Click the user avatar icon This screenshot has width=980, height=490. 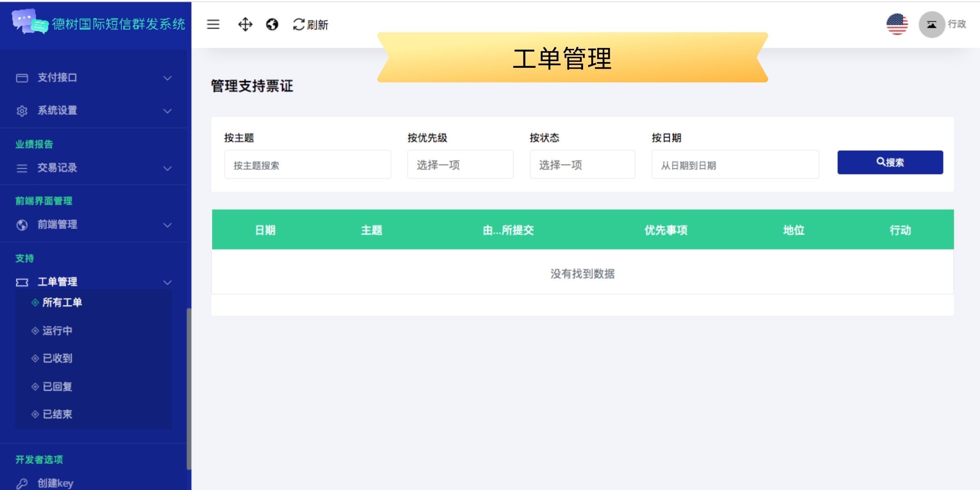[931, 24]
